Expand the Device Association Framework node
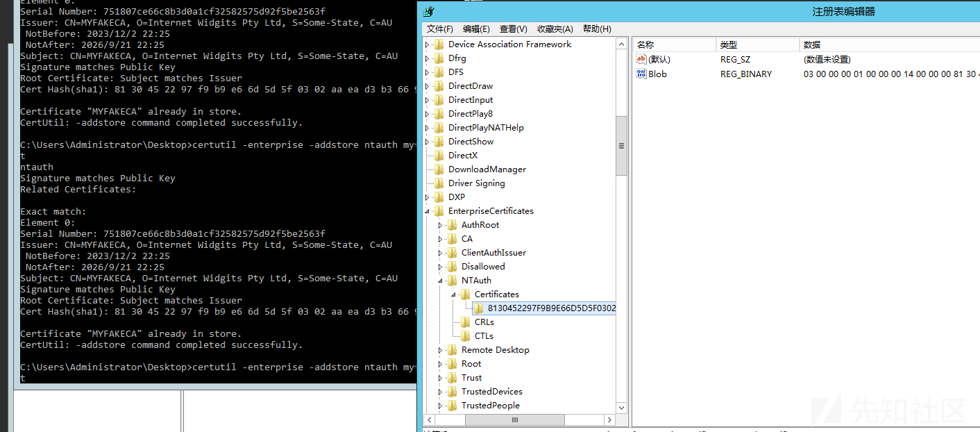 tap(428, 44)
